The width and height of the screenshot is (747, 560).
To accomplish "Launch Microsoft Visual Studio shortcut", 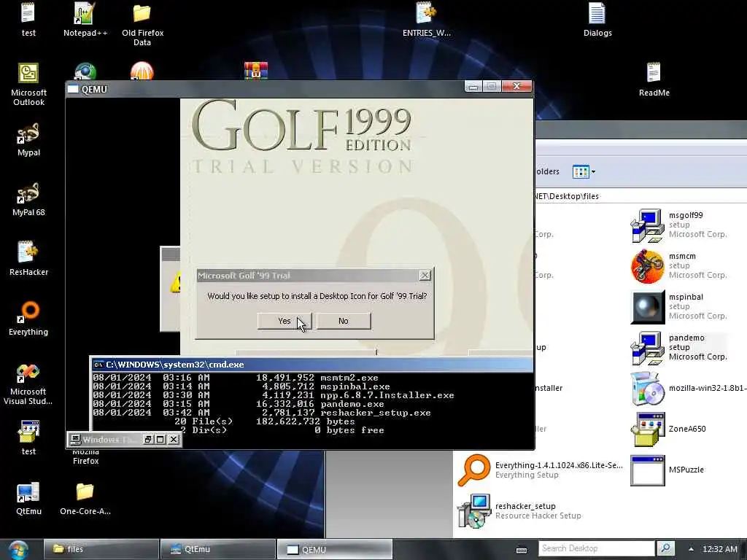I will point(28,384).
